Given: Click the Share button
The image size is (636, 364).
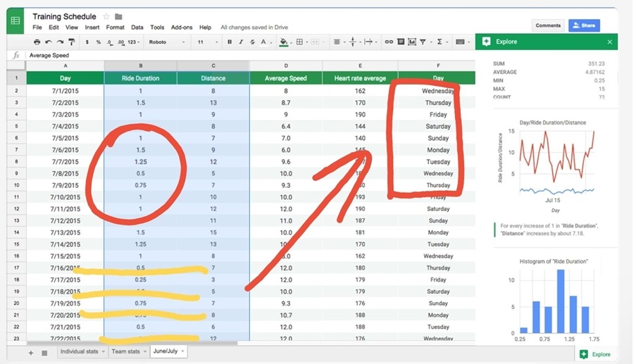Looking at the screenshot, I should click(x=584, y=25).
